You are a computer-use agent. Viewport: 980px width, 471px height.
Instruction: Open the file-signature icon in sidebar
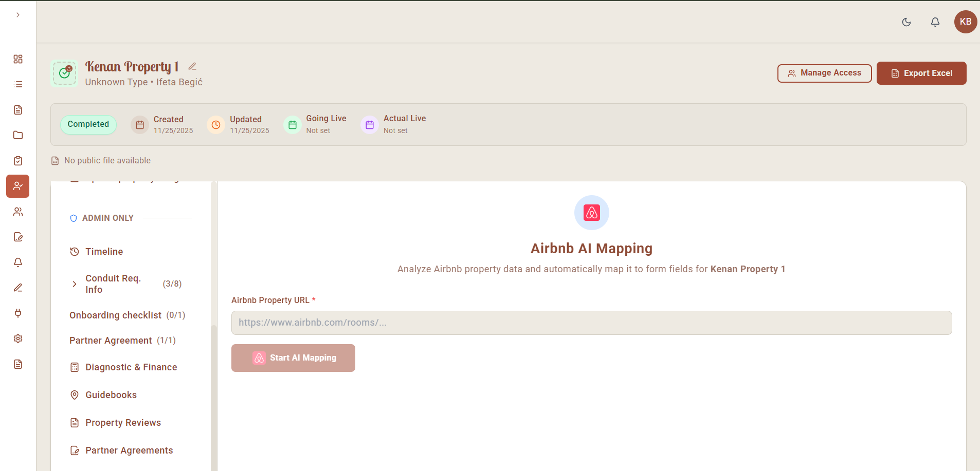click(18, 237)
